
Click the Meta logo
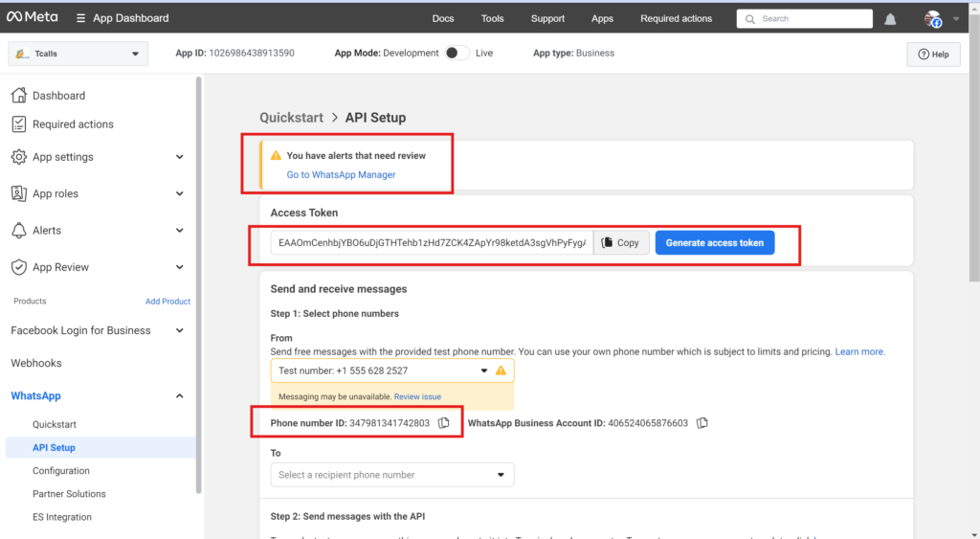pyautogui.click(x=32, y=17)
